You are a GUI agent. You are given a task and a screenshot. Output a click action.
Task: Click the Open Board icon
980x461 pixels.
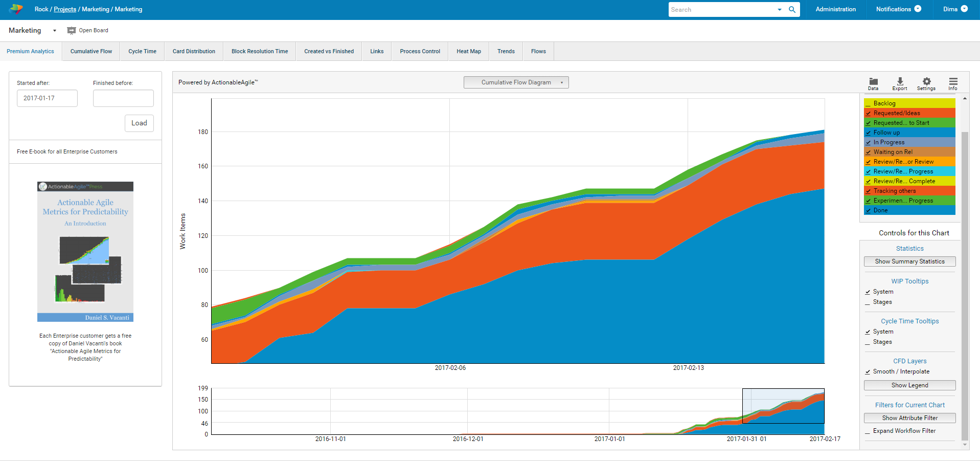point(72,31)
